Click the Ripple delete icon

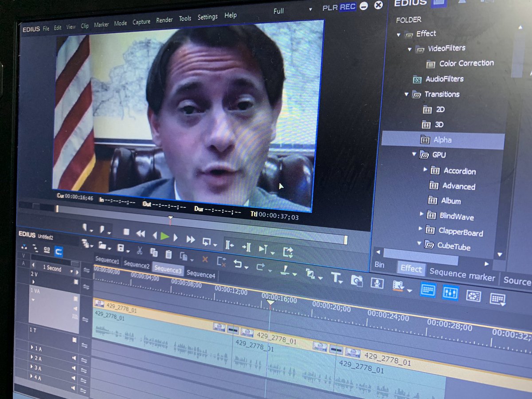click(x=221, y=262)
